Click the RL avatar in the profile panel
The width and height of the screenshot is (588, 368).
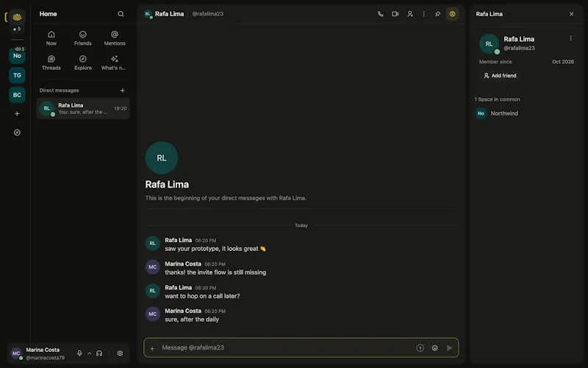[489, 43]
